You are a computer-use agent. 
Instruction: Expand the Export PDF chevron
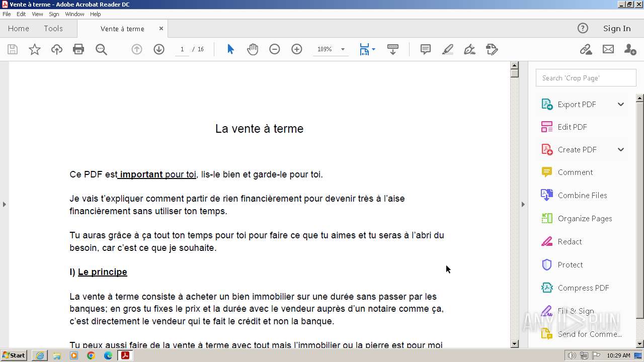tap(621, 104)
